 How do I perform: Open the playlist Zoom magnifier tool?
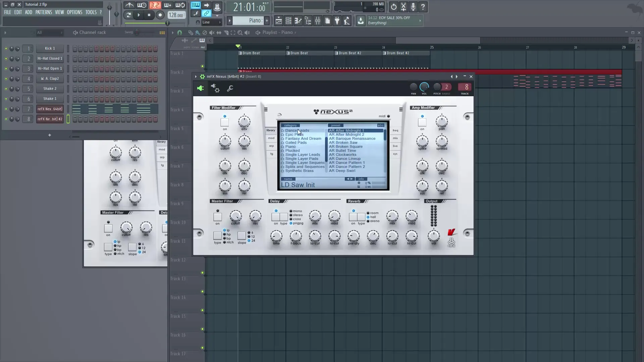pyautogui.click(x=240, y=33)
